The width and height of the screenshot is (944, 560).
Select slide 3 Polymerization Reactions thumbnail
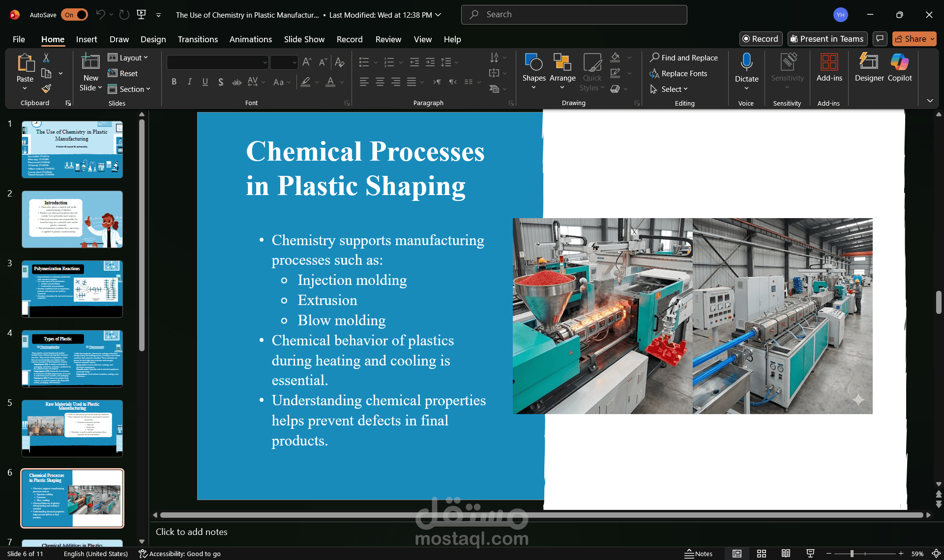72,289
